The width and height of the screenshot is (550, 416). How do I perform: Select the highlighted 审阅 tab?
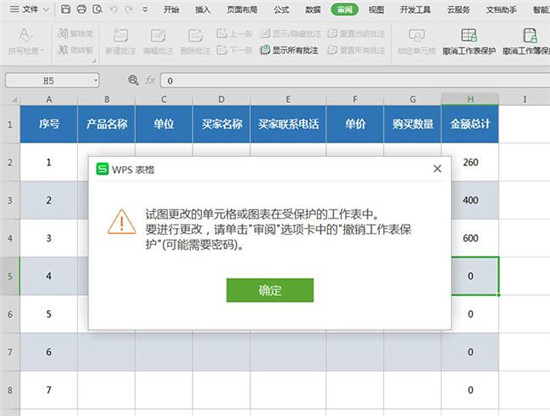[x=344, y=9]
